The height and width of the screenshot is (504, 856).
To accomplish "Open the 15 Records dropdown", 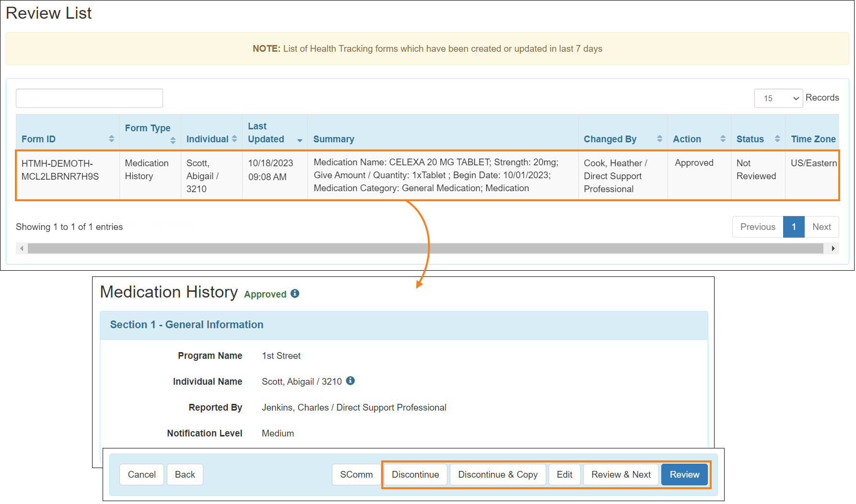I will [x=778, y=98].
